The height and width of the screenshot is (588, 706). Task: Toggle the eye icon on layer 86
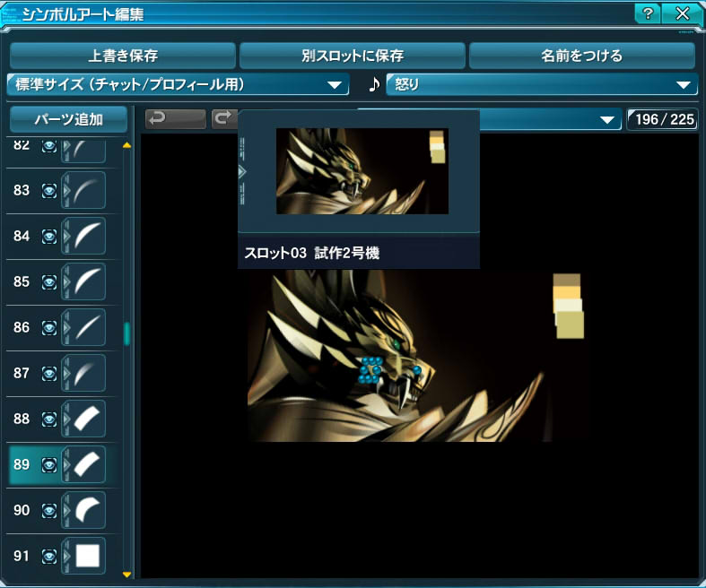pos(49,327)
